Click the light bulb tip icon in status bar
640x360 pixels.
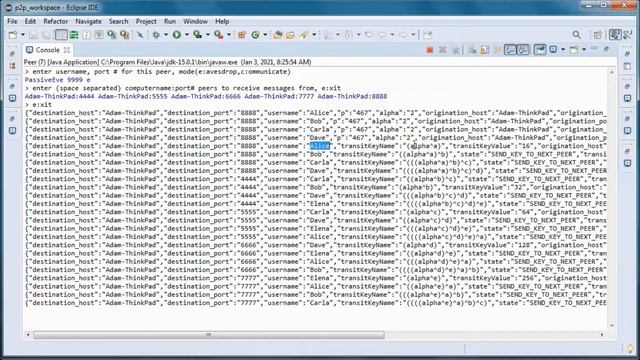pyautogui.click(x=630, y=349)
